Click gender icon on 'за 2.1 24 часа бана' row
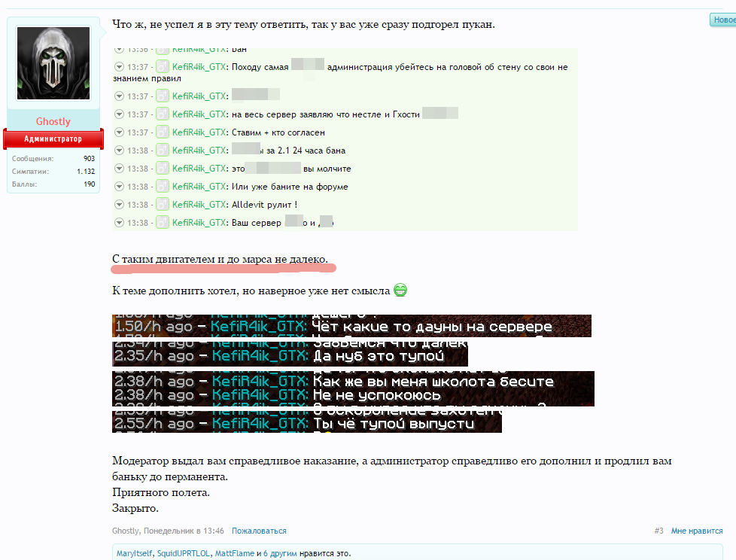Image resolution: width=736 pixels, height=560 pixels. pos(163,151)
